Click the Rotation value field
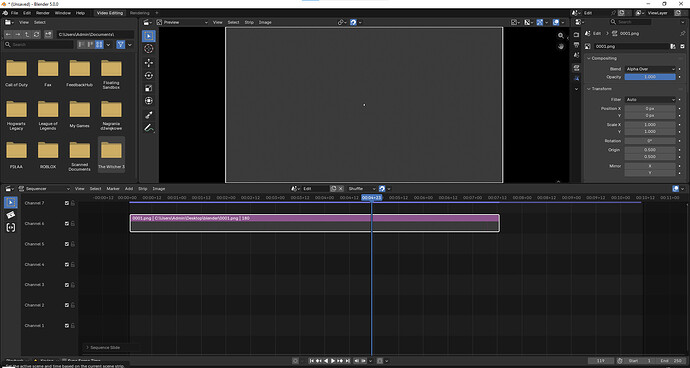Image resolution: width=690 pixels, height=368 pixels. click(650, 141)
